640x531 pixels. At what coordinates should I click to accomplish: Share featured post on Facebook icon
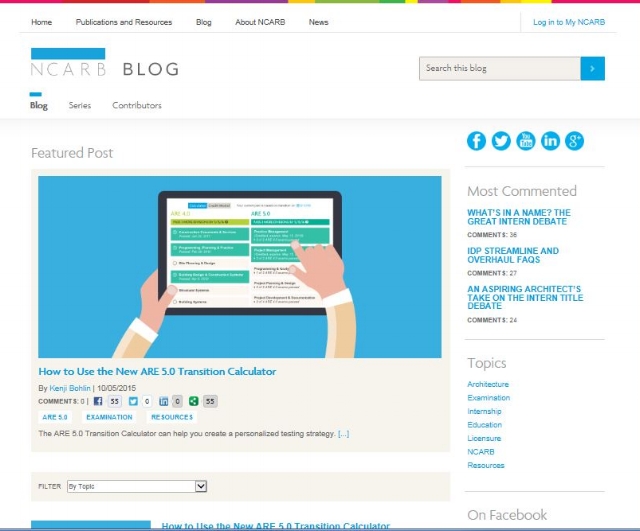pos(98,401)
